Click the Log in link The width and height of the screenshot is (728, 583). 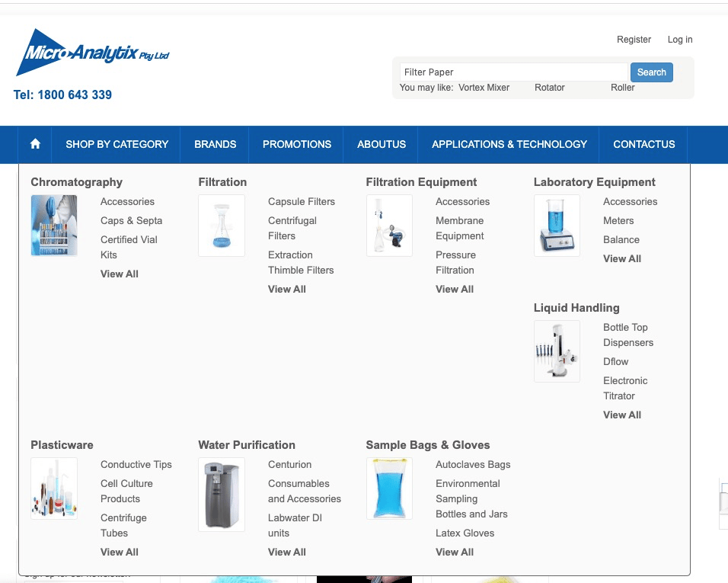pyautogui.click(x=680, y=40)
